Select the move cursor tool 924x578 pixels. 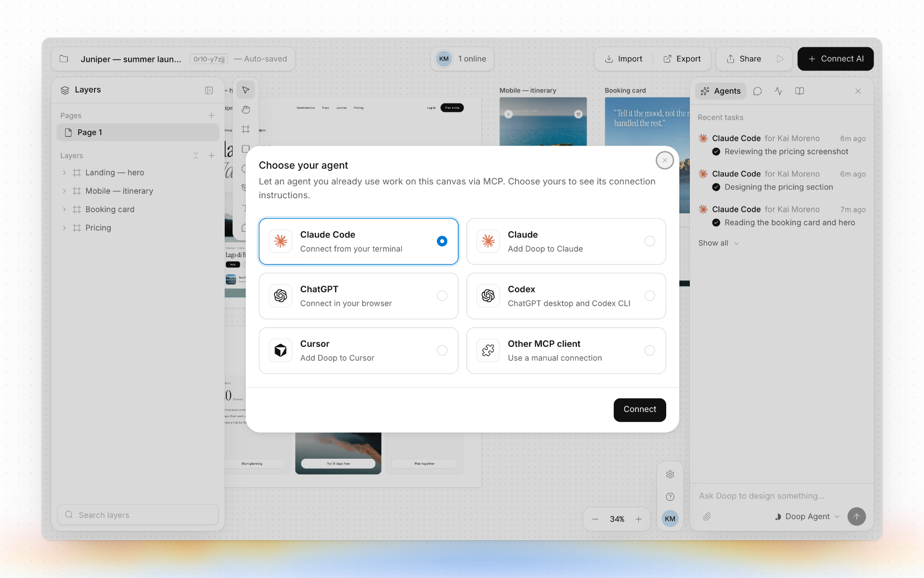[x=245, y=90]
